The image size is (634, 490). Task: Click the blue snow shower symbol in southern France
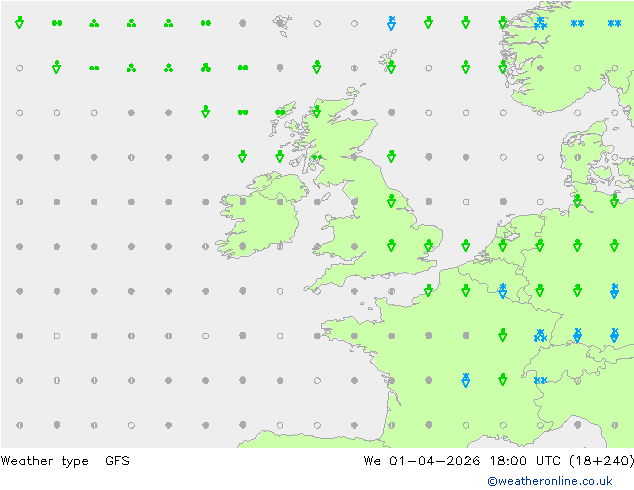click(x=465, y=380)
